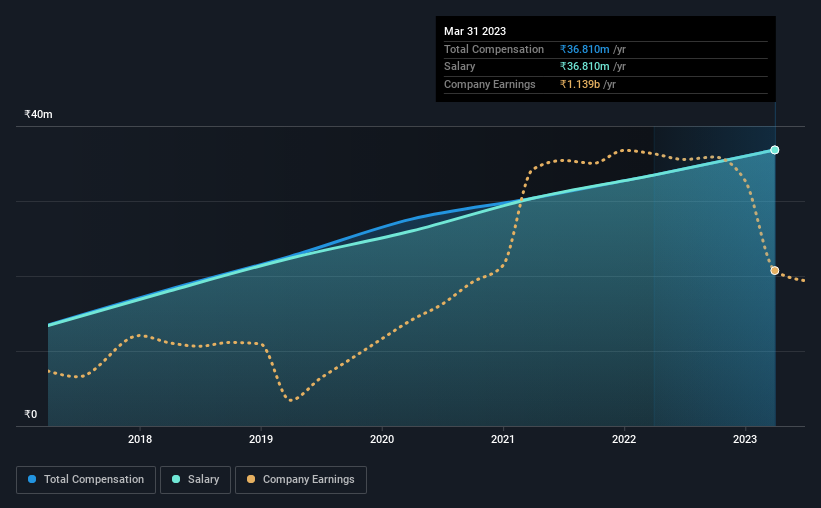Click the orange Company Earnings legend dot
821x508 pixels.
pos(251,479)
